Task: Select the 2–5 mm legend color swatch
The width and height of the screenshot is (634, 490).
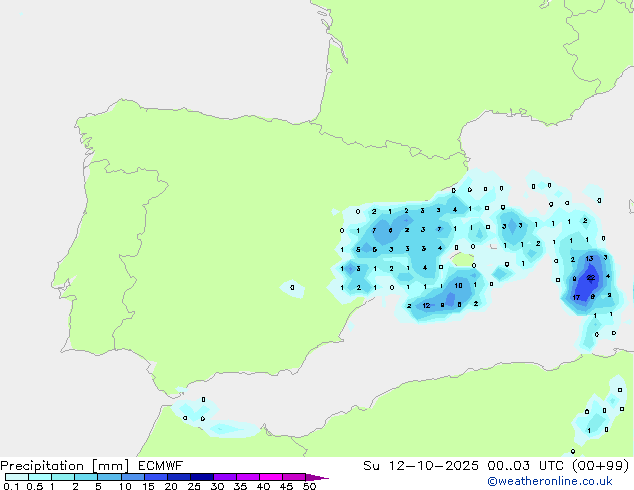Action: coord(86,477)
